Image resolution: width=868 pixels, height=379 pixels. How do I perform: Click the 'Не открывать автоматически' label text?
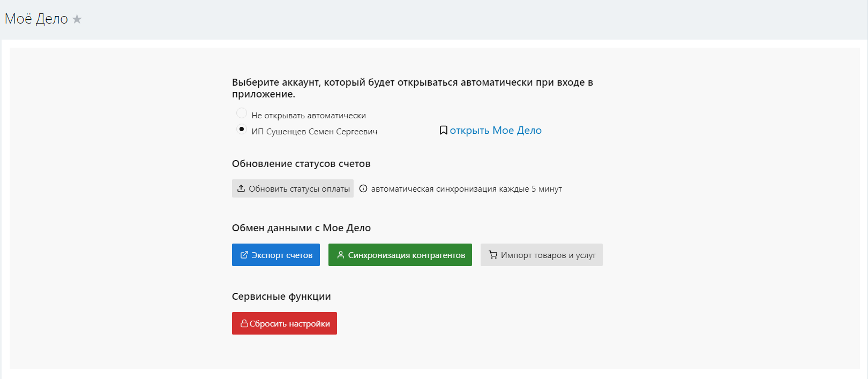pyautogui.click(x=309, y=116)
